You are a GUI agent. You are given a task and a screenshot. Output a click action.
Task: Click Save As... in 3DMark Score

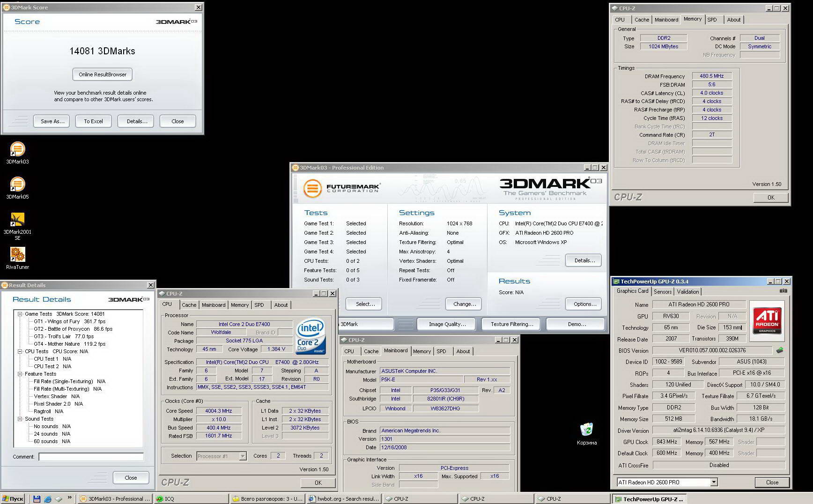pos(52,121)
